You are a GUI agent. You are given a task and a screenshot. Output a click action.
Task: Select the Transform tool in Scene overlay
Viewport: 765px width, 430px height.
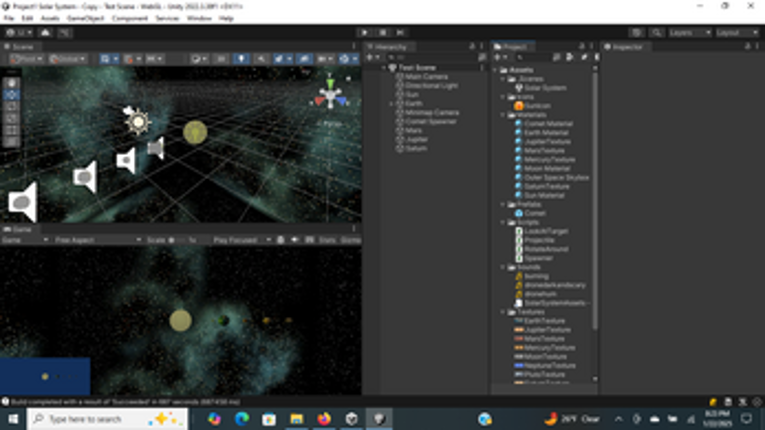[12, 142]
